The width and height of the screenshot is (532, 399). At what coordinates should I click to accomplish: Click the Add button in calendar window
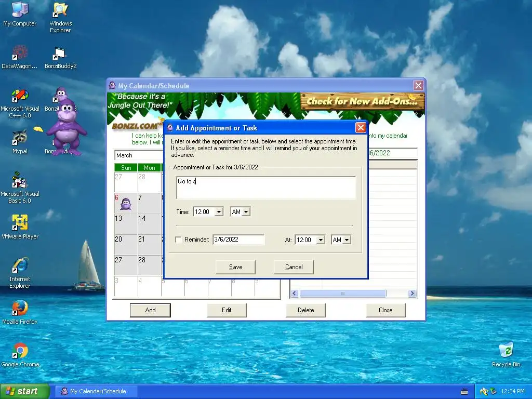pos(150,310)
